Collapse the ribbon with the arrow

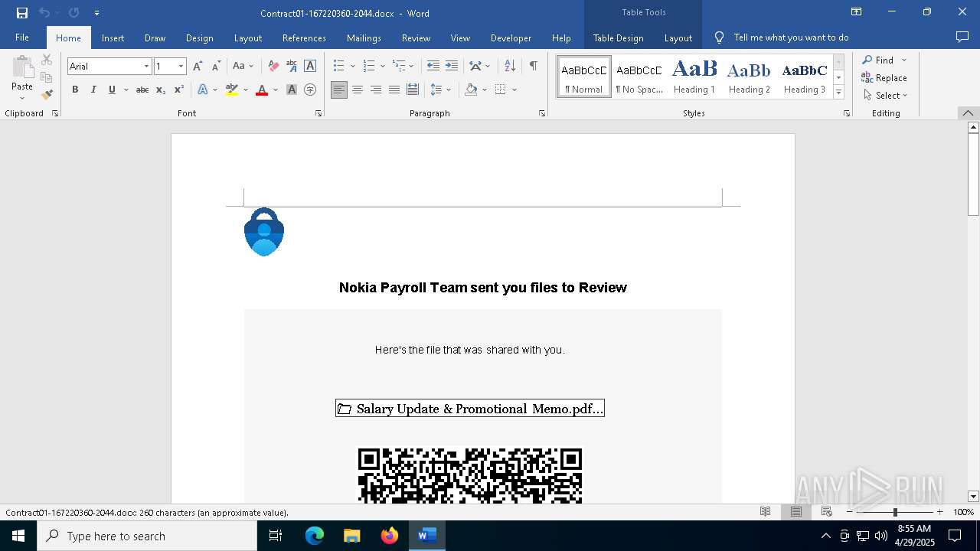pyautogui.click(x=968, y=113)
